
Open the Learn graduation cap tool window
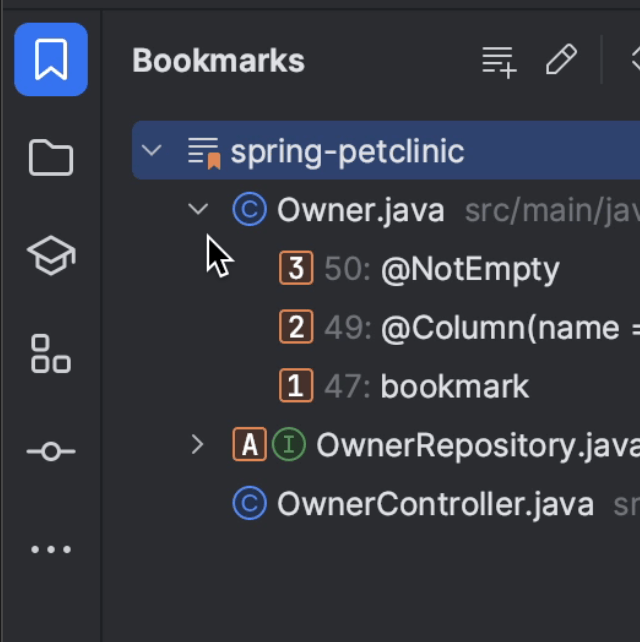pyautogui.click(x=51, y=255)
